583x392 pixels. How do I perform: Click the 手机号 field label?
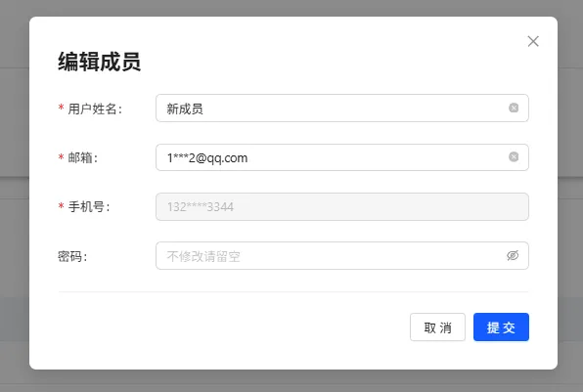pyautogui.click(x=88, y=207)
